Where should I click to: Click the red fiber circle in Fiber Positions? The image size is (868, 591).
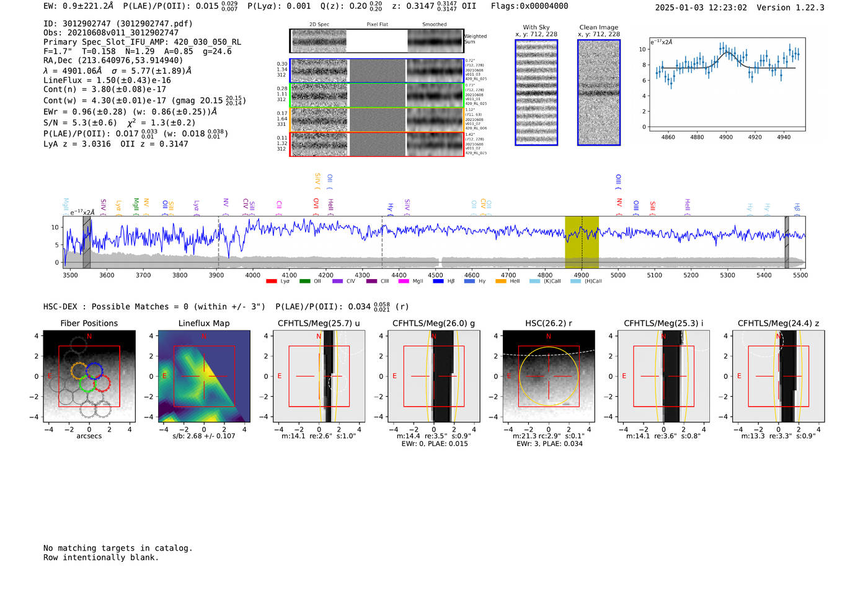pos(102,383)
